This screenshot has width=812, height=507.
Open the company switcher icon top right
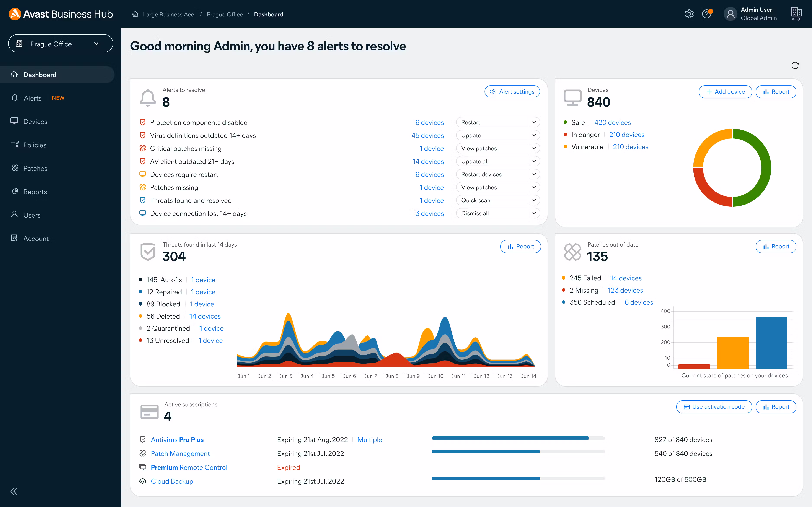[x=796, y=14]
